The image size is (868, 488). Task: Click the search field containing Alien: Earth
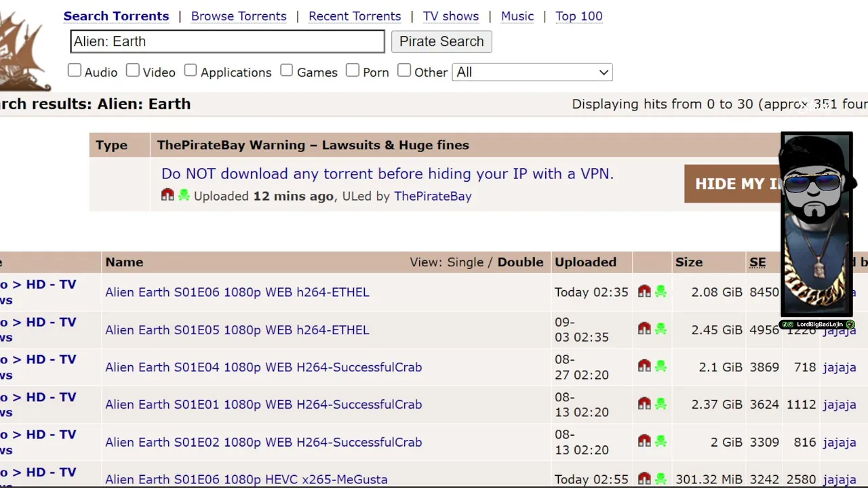point(228,41)
